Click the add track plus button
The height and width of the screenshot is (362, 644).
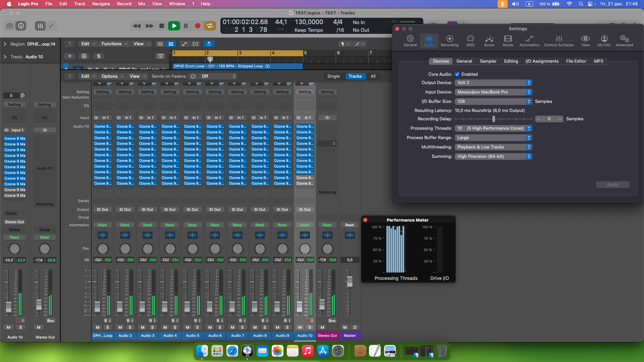click(x=69, y=56)
